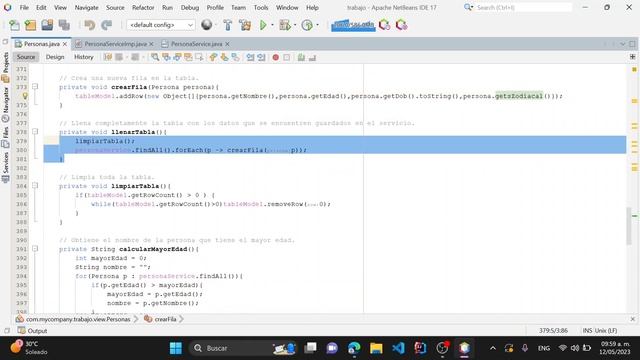
Task: Click the Shift Line Right icon
Action: (262, 58)
